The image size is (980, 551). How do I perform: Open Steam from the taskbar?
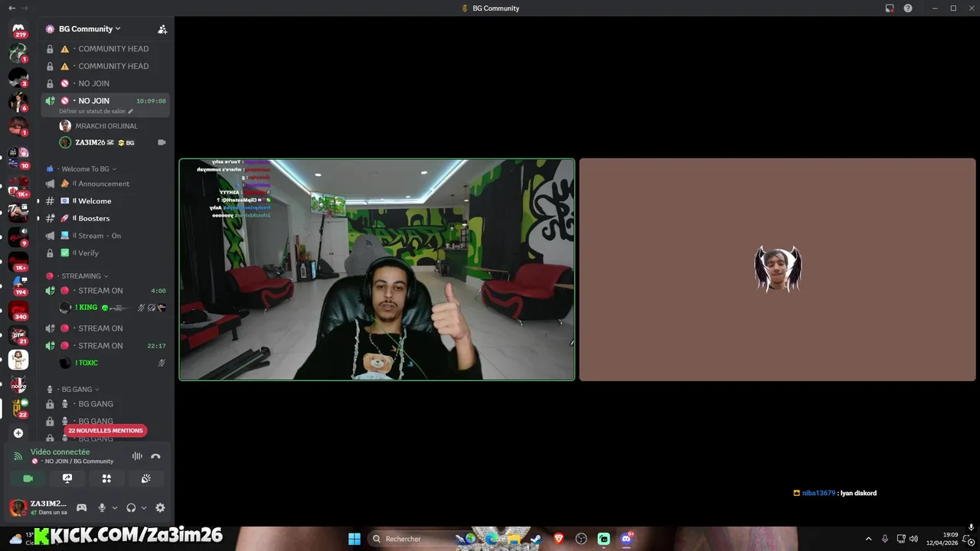click(536, 539)
